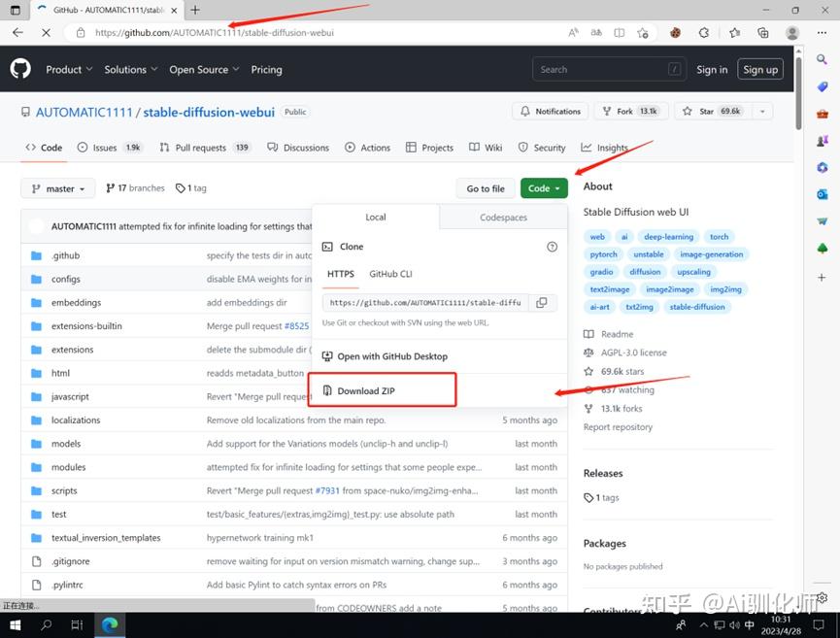Screen dimensions: 840x638
Task: Select the Codespaces tab in popup
Action: point(503,218)
